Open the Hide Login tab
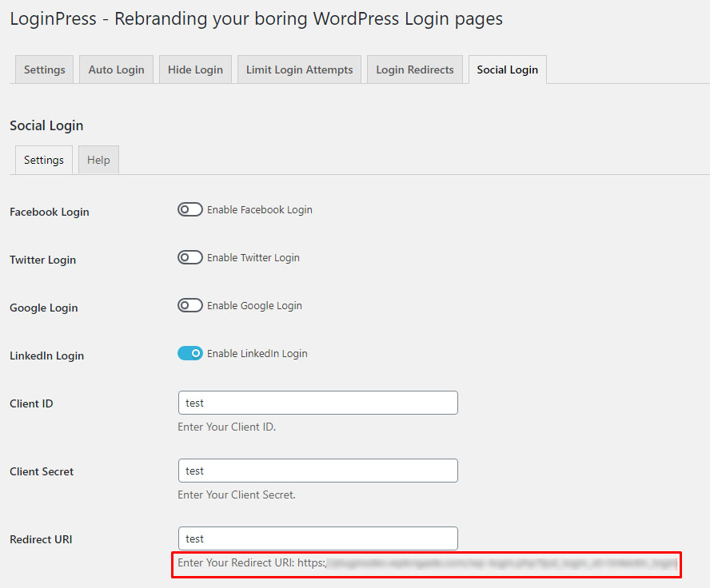This screenshot has height=588, width=710. 195,70
